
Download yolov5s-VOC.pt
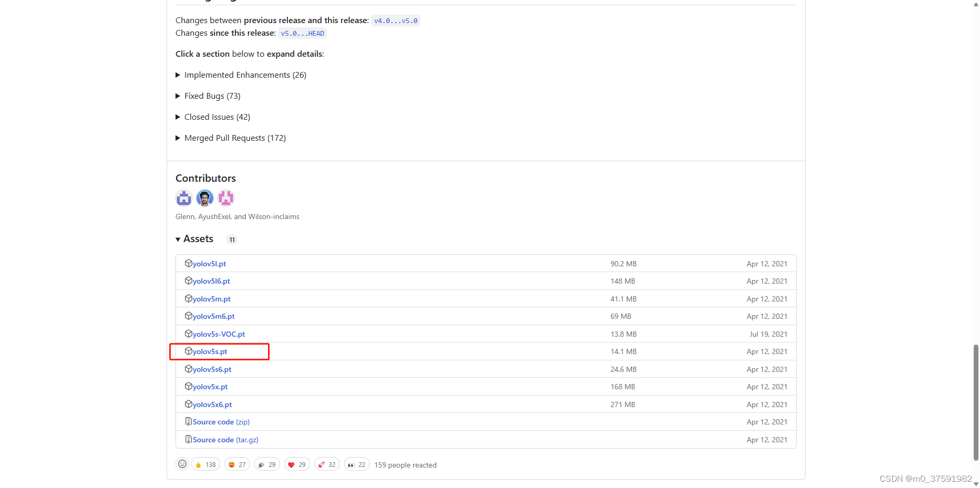pos(219,334)
